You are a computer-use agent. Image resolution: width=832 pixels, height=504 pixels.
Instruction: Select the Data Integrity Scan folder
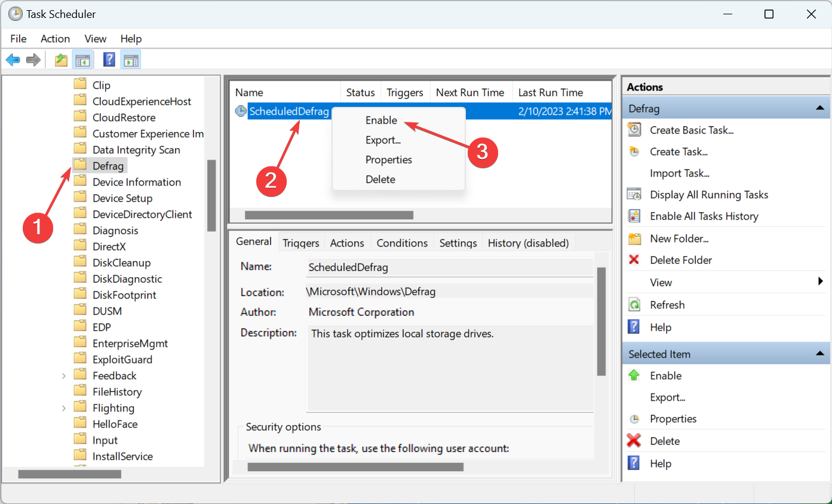tap(136, 150)
